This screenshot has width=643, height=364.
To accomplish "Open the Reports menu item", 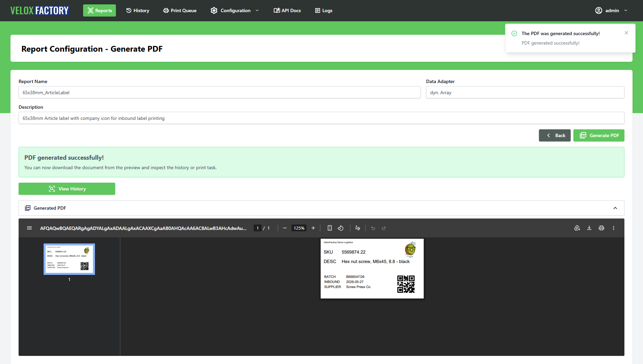I will (99, 10).
